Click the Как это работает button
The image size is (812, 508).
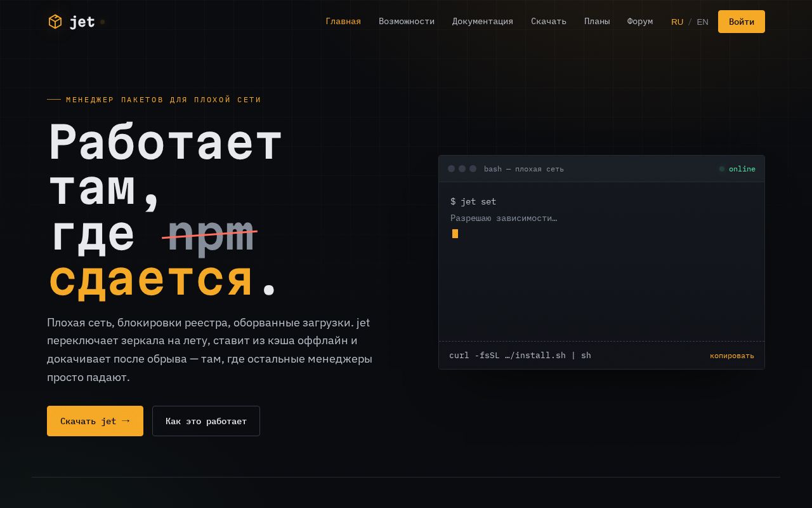pyautogui.click(x=206, y=421)
